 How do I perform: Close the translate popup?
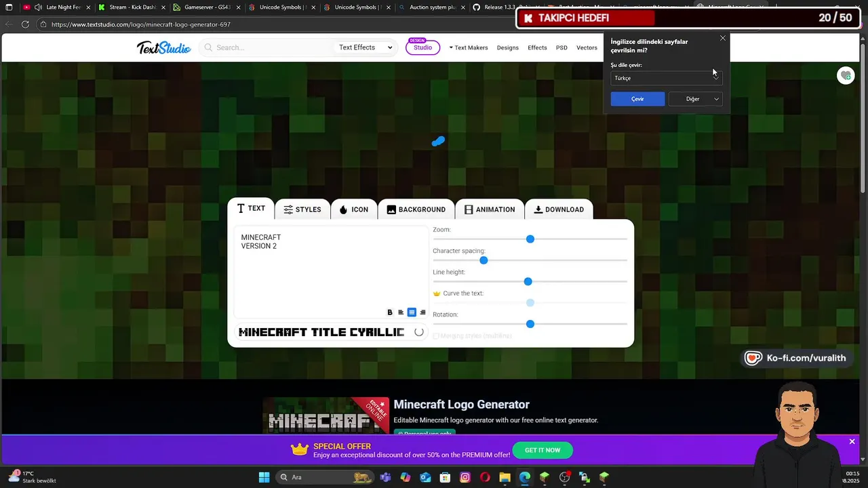pyautogui.click(x=723, y=38)
